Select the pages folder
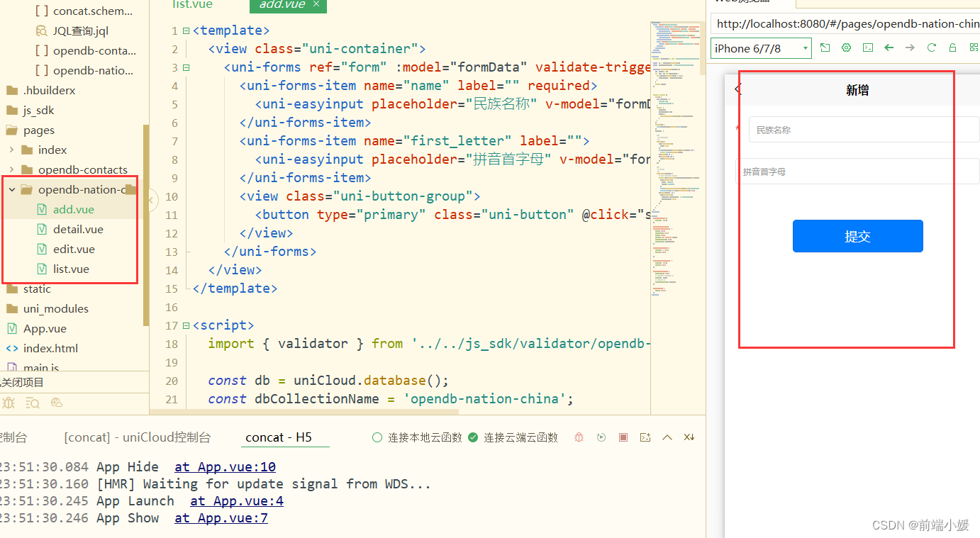 [x=38, y=130]
